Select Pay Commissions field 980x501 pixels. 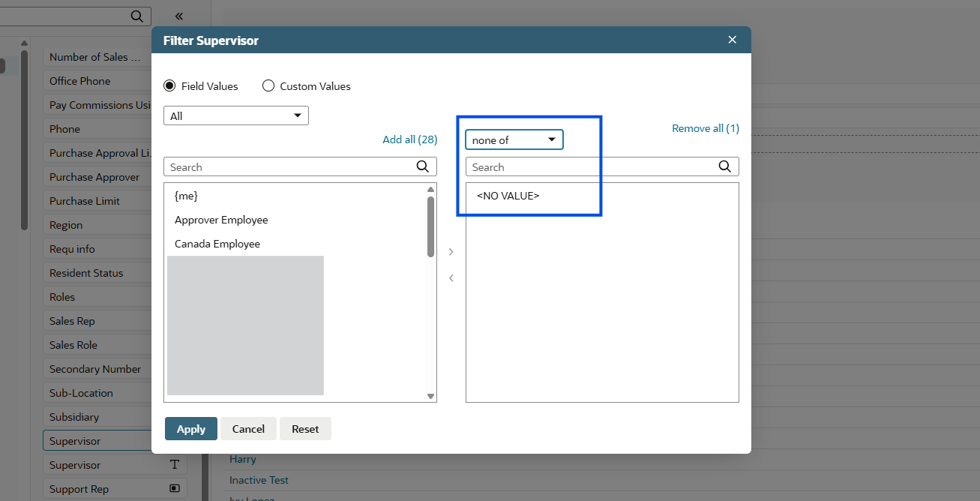[x=97, y=105]
